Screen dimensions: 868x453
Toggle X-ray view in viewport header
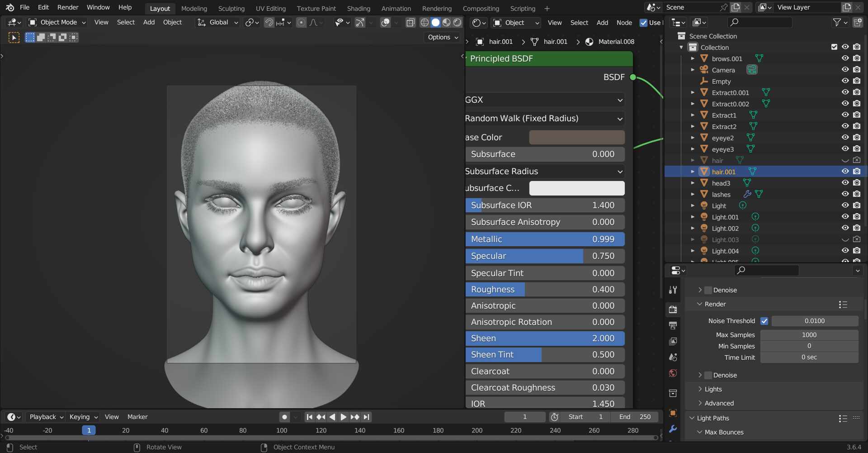410,23
